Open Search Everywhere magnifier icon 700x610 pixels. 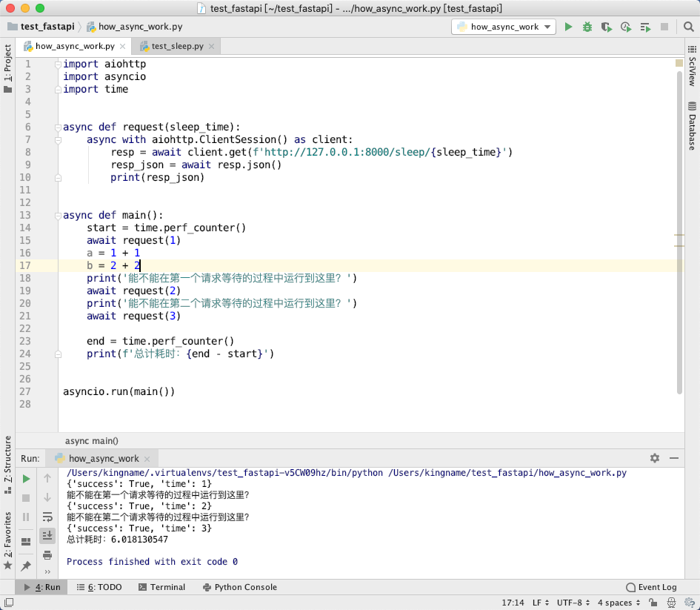(688, 27)
